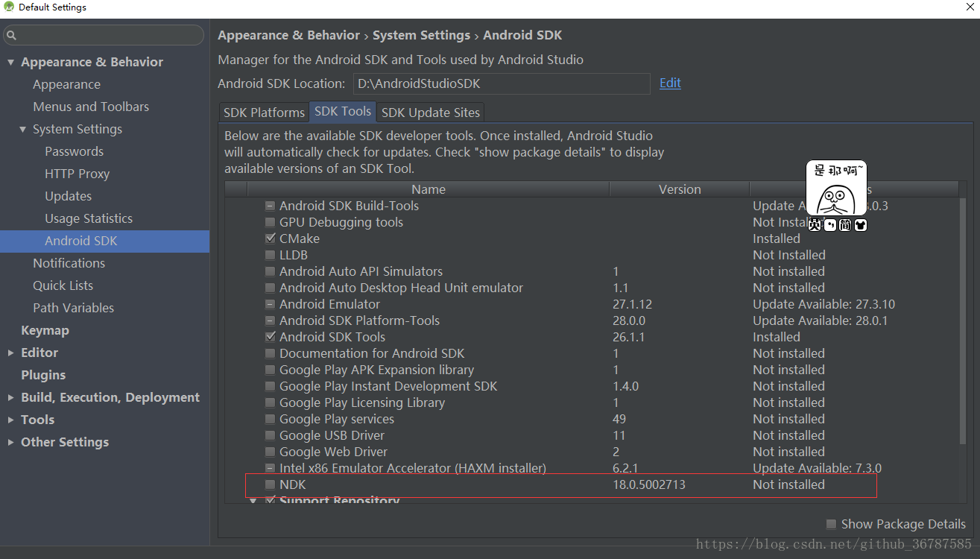Click the 26.1.1 version cell
The height and width of the screenshot is (559, 980).
(628, 337)
